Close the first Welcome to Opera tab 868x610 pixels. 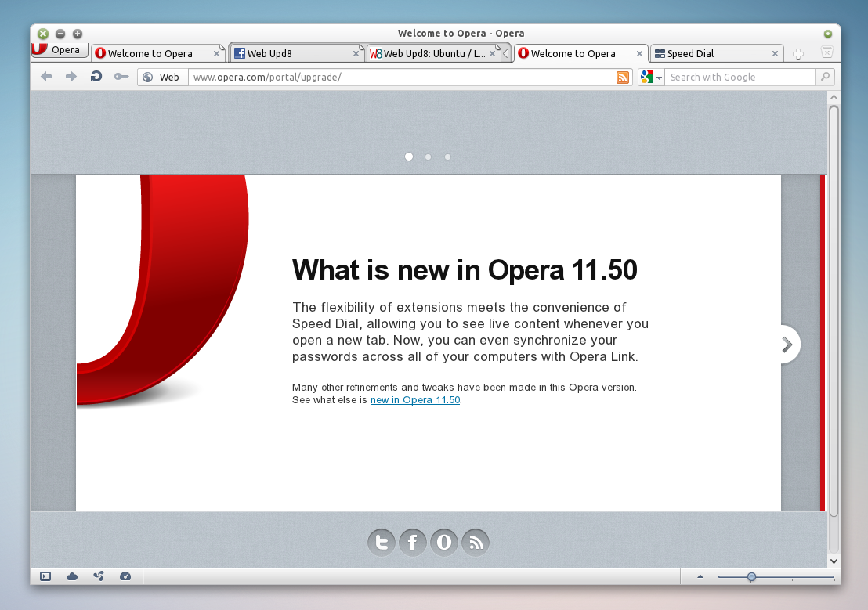(x=216, y=54)
